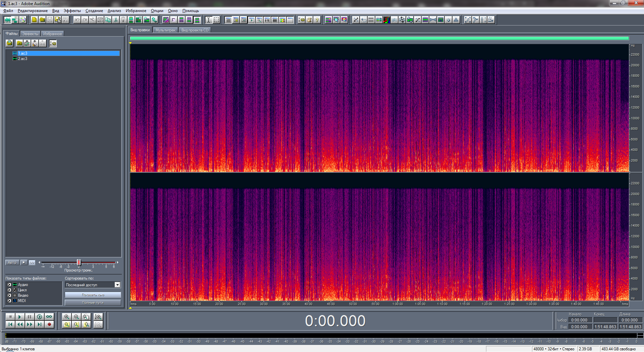Image resolution: width=644 pixels, height=352 pixels.
Task: Click the red Record button
Action: tap(49, 325)
